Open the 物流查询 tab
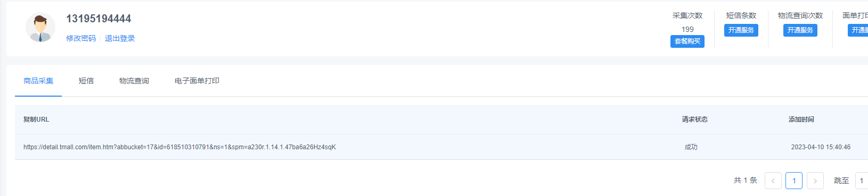 (x=134, y=81)
